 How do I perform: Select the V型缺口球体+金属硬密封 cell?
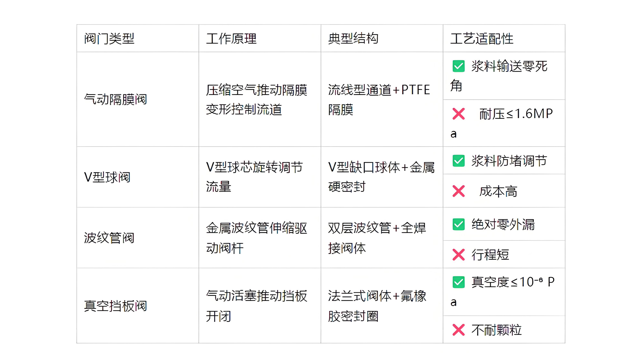click(x=381, y=177)
